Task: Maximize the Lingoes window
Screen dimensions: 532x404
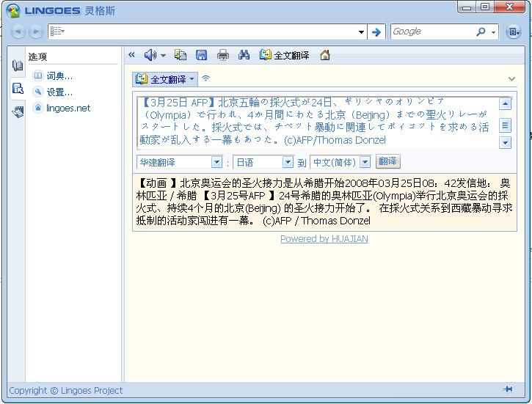Action: [x=485, y=7]
